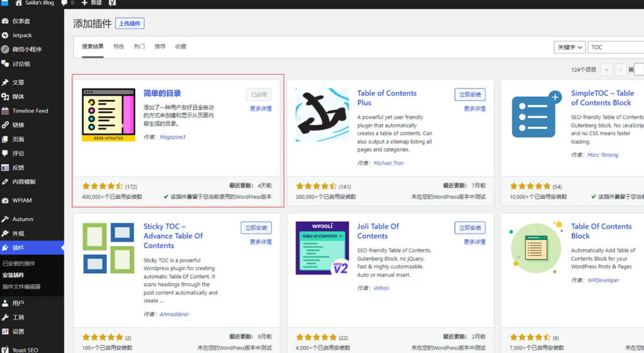The width and height of the screenshot is (644, 353).
Task: Switch to the 收藏 tab
Action: pyautogui.click(x=180, y=46)
